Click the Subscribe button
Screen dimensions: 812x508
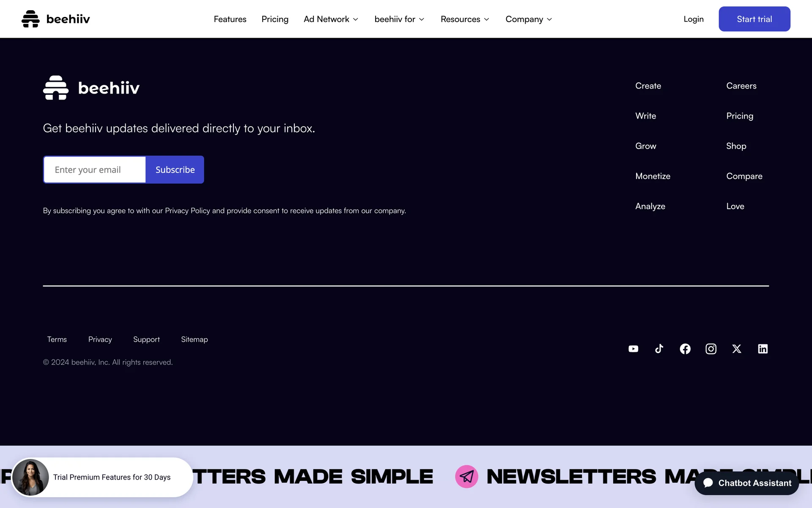coord(175,170)
